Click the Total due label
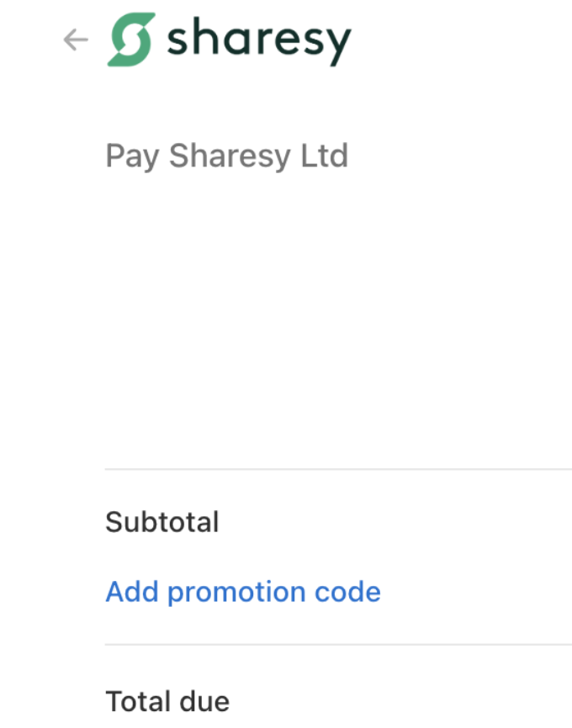The height and width of the screenshot is (728, 572). pos(167,701)
